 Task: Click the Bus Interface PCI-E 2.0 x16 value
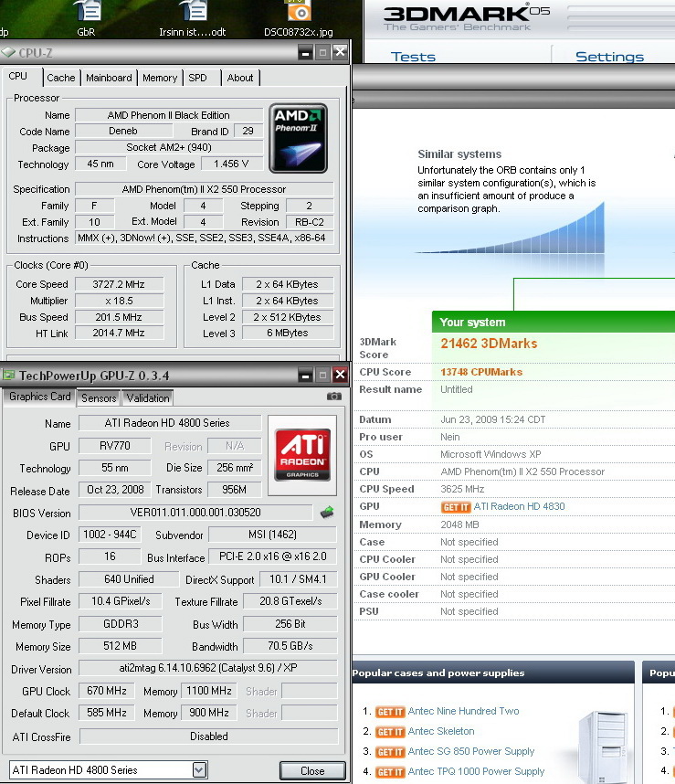point(272,556)
